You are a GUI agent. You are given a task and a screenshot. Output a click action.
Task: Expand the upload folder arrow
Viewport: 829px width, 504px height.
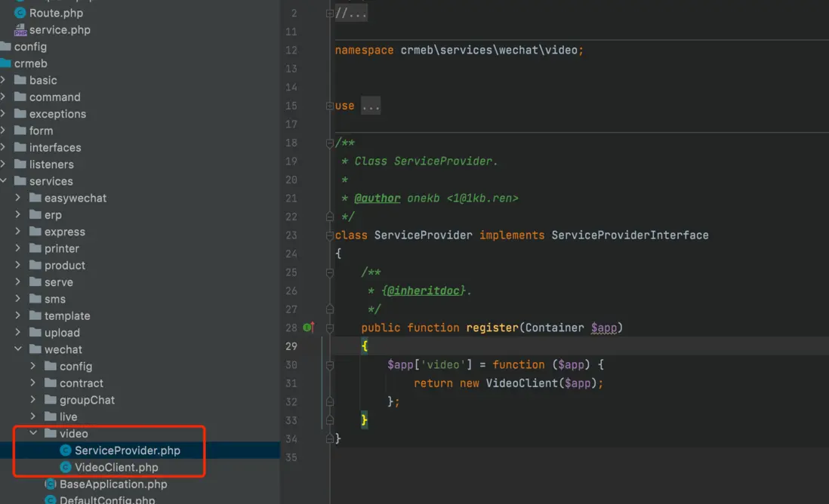pos(18,332)
